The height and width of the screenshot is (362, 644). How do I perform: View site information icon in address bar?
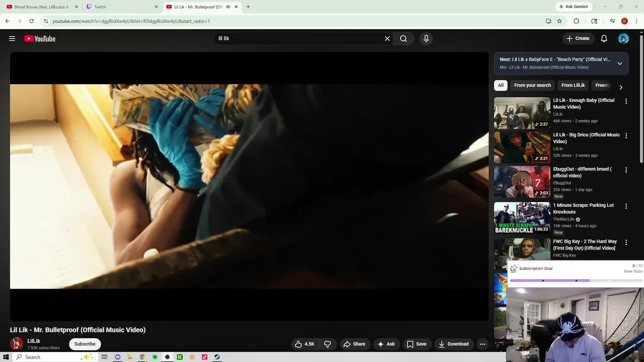click(46, 21)
